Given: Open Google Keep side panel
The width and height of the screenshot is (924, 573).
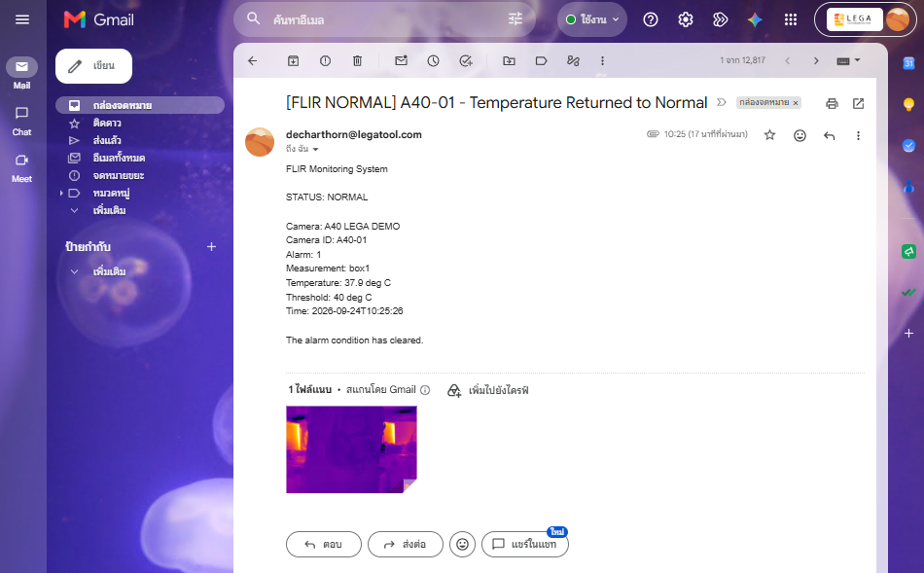Looking at the screenshot, I should pos(908,104).
